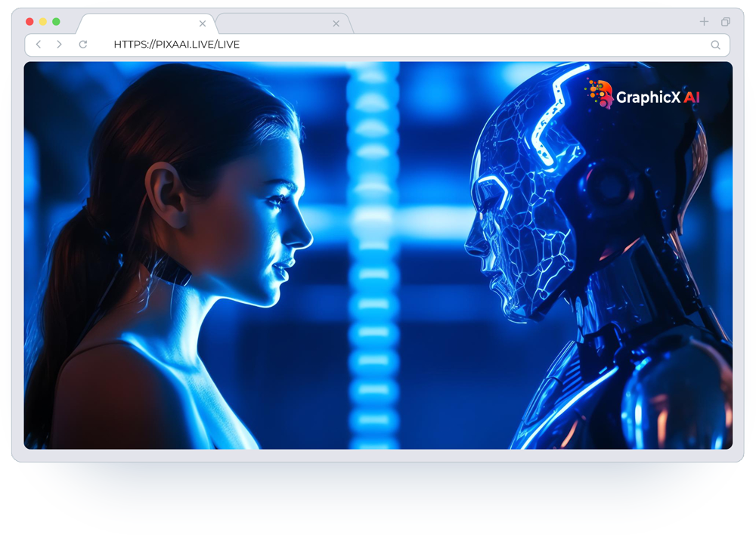Click the woman and robot image
756x535 pixels.
pyautogui.click(x=378, y=255)
